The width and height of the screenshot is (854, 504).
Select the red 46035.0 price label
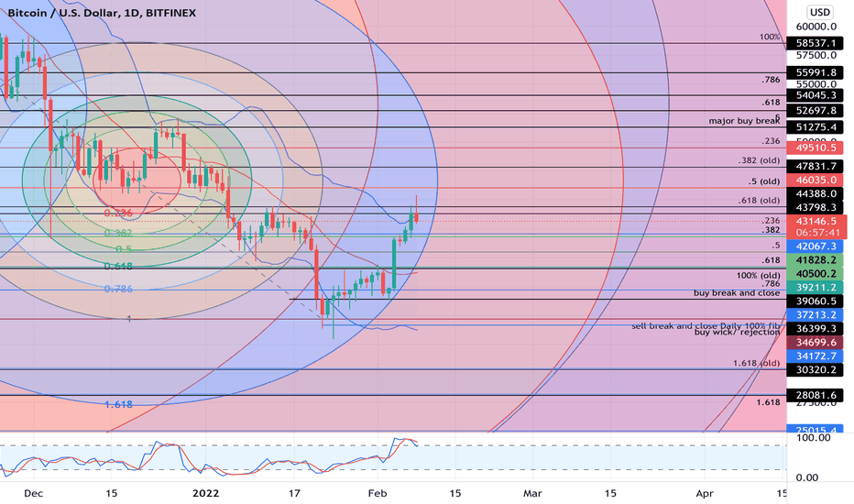point(815,180)
